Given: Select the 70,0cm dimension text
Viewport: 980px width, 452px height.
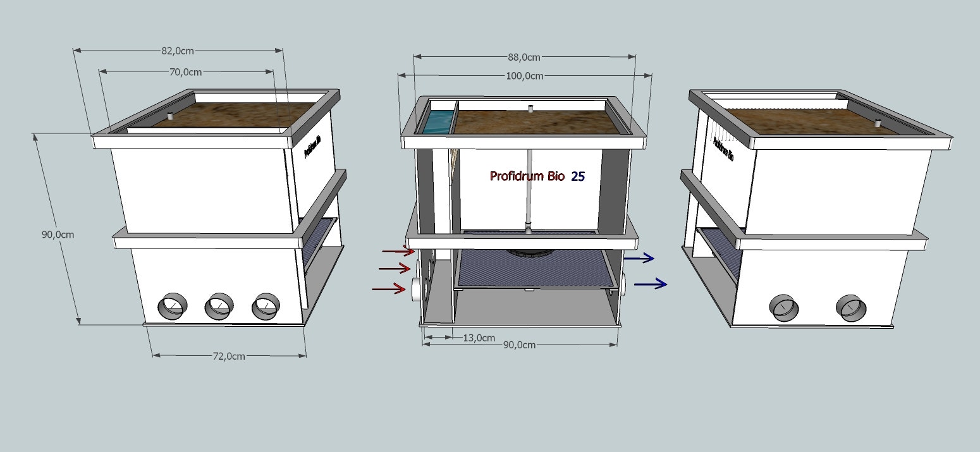Looking at the screenshot, I should pos(186,72).
